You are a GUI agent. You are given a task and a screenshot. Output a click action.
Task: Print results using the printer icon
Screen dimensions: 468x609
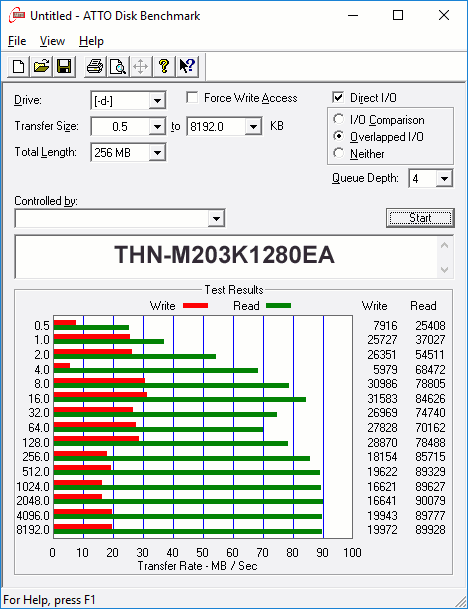95,66
